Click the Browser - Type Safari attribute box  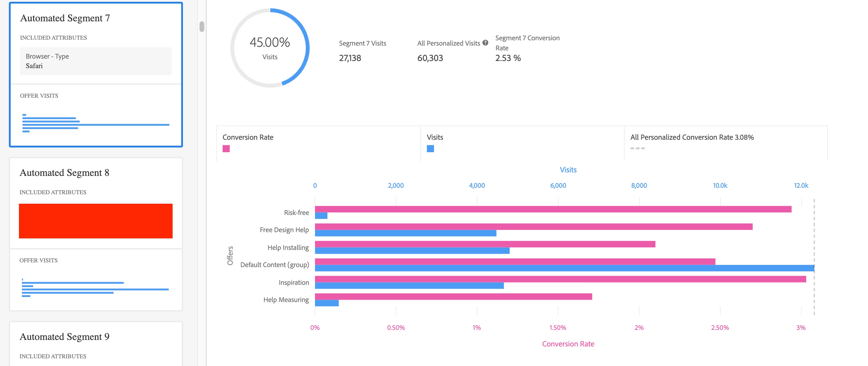[96, 61]
